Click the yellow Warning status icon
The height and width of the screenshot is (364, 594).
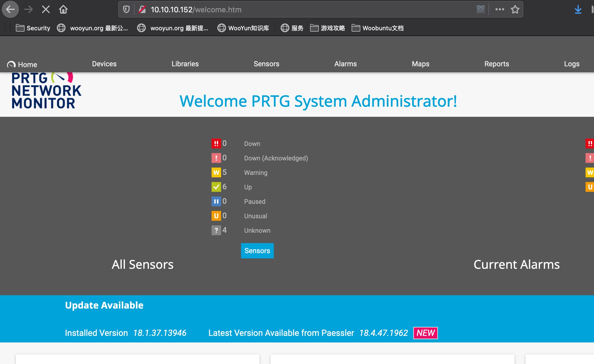[x=216, y=172]
